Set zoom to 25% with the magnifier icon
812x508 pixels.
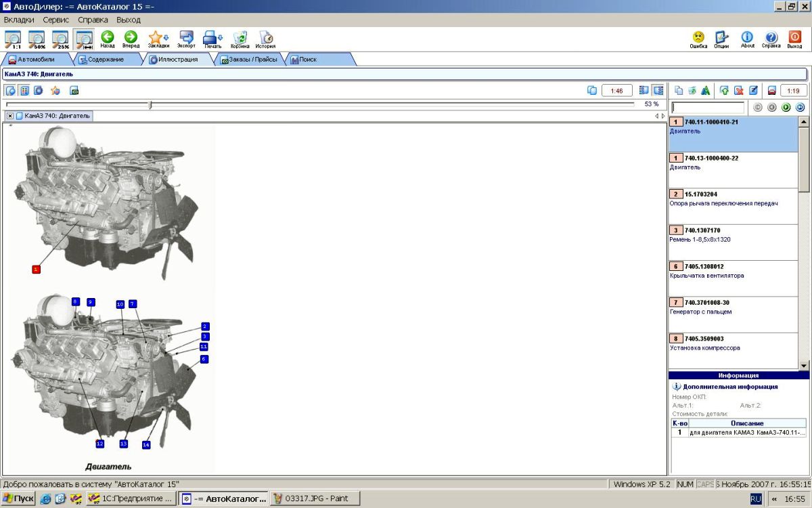(61, 39)
